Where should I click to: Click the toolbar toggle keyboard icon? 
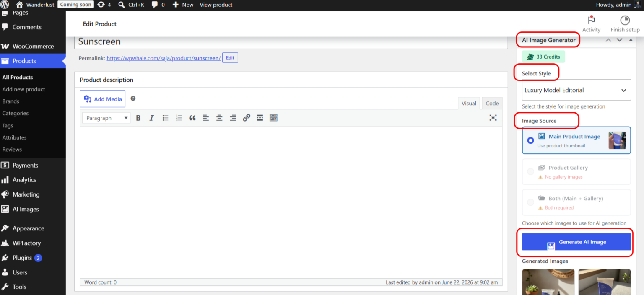273,118
